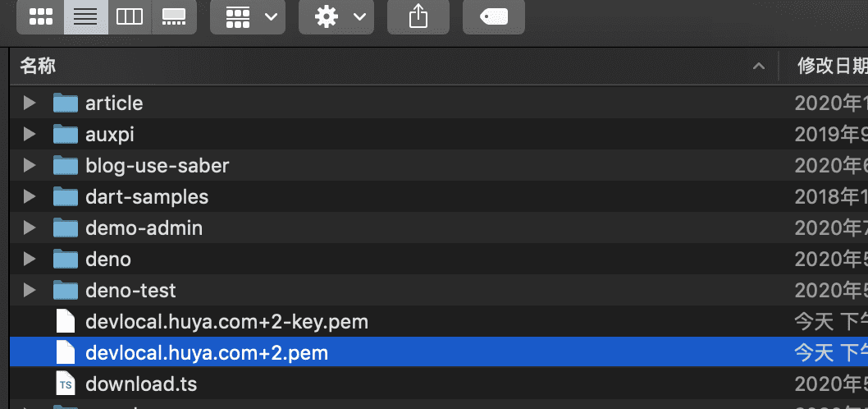Image resolution: width=868 pixels, height=409 pixels.
Task: Sort by the 修改日期 column header
Action: point(830,67)
